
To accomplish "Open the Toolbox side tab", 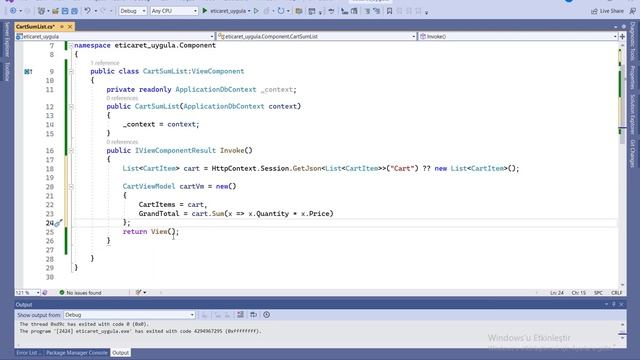I will point(7,71).
